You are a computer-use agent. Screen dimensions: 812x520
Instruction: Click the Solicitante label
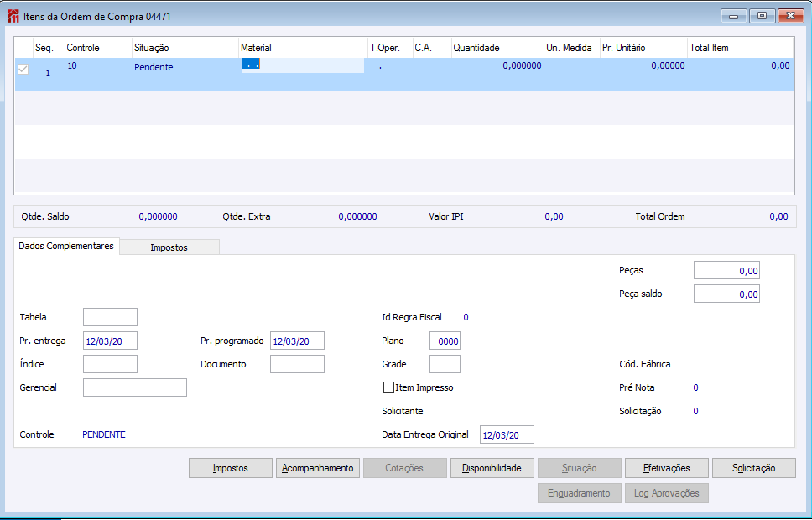point(403,411)
